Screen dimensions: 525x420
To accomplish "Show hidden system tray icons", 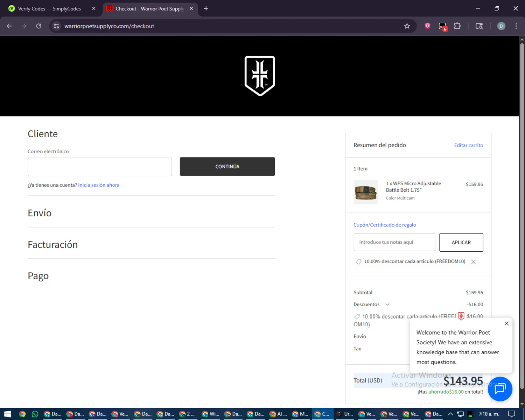I will [450, 414].
